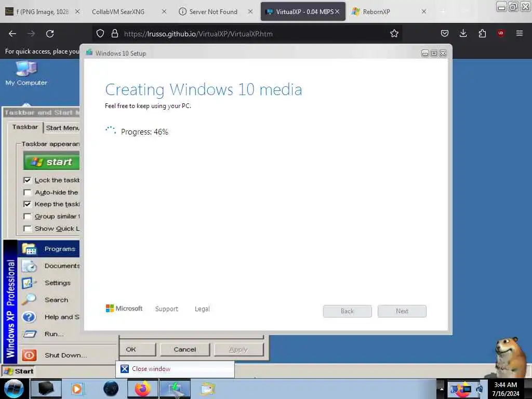This screenshot has height=399, width=532.
Task: Click the Help and Support question icon
Action: 29,317
